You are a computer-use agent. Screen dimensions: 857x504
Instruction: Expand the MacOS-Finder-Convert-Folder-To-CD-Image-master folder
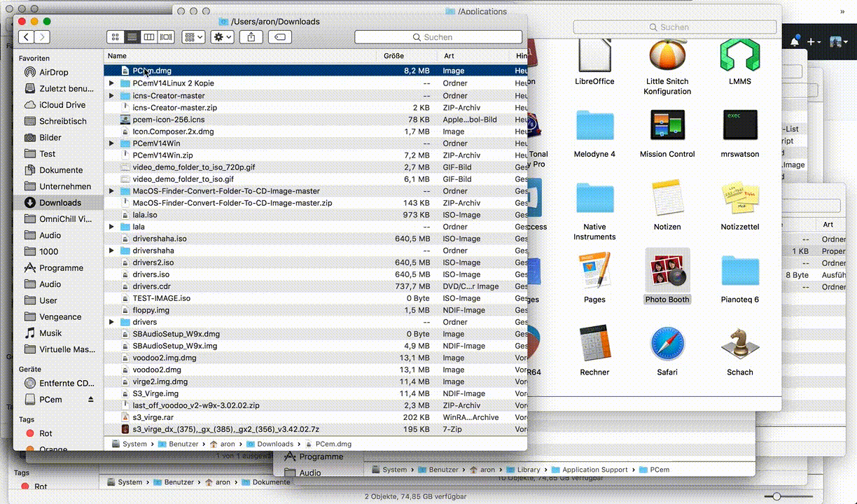111,190
